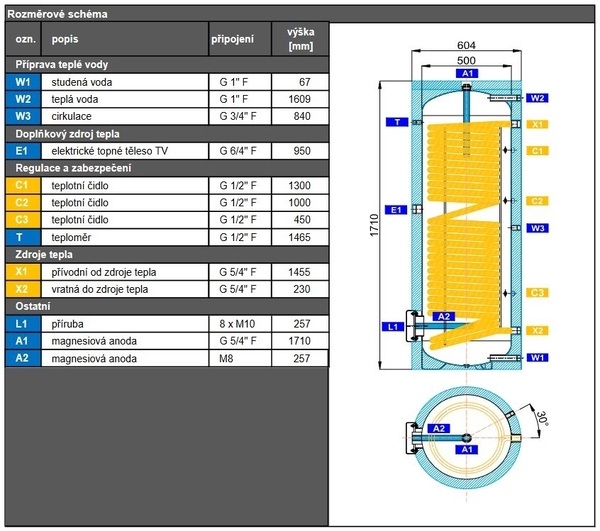Viewport: 600px width, 531px height.
Task: Select the T badge in the table
Action: point(23,237)
